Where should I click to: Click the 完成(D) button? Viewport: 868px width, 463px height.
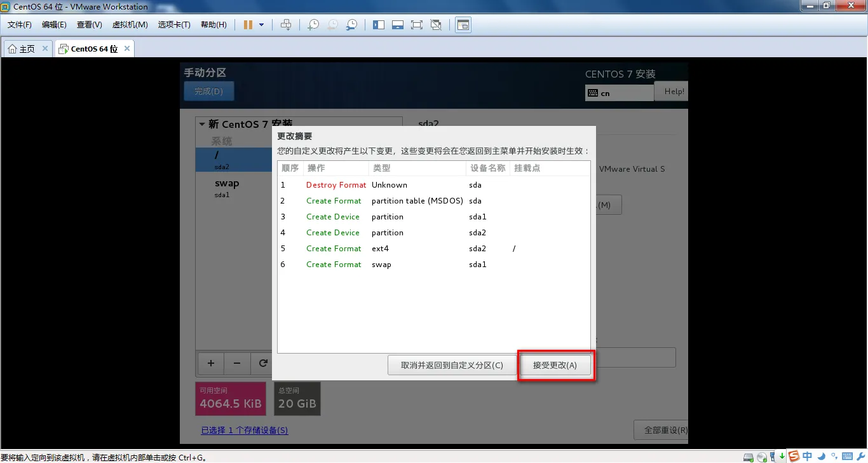coord(209,91)
